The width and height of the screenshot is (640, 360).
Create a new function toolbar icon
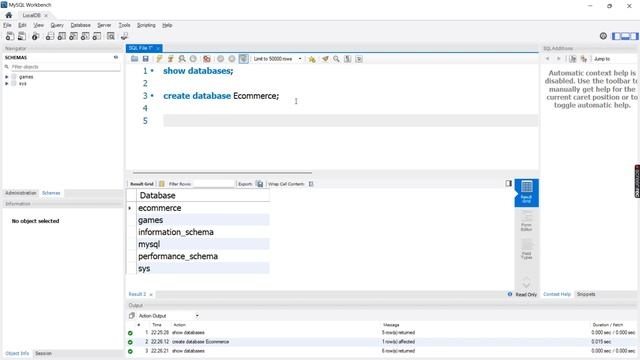coord(97,36)
